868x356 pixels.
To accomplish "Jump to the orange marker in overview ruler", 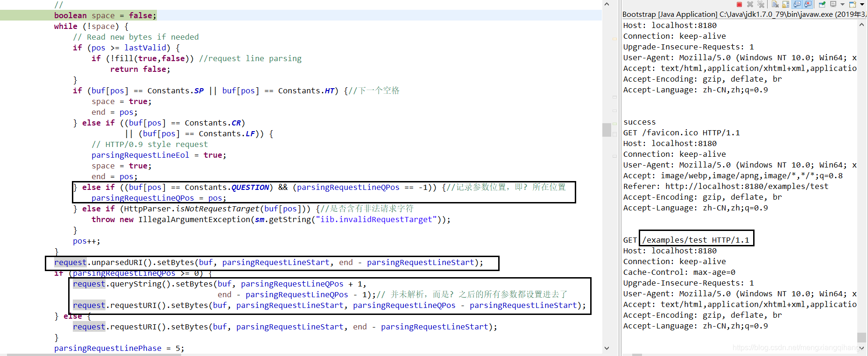I will pos(614,39).
